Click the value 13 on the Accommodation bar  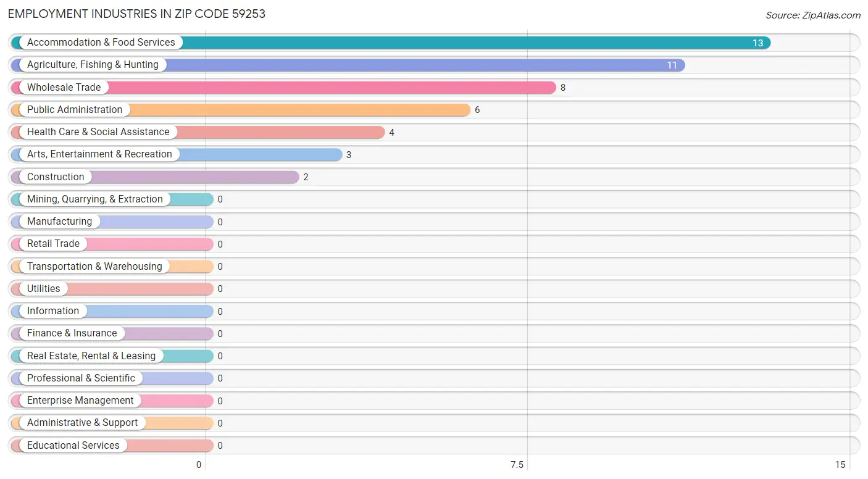757,43
